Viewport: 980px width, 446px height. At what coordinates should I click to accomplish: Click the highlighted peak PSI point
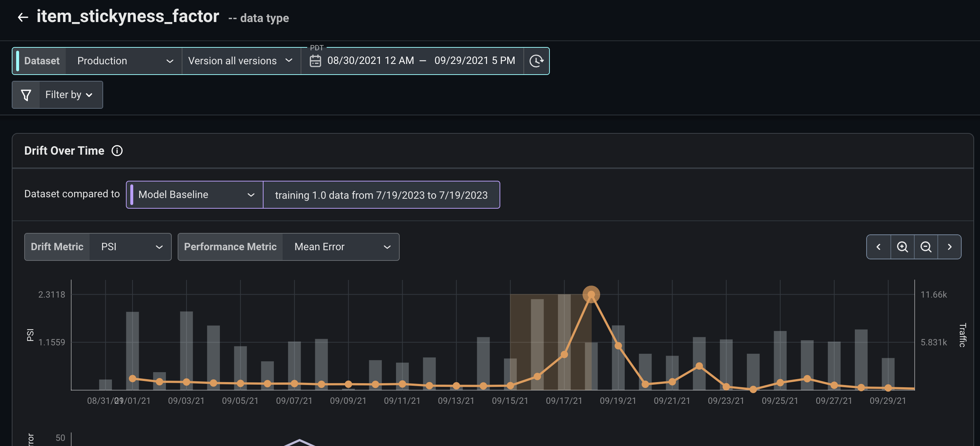591,294
